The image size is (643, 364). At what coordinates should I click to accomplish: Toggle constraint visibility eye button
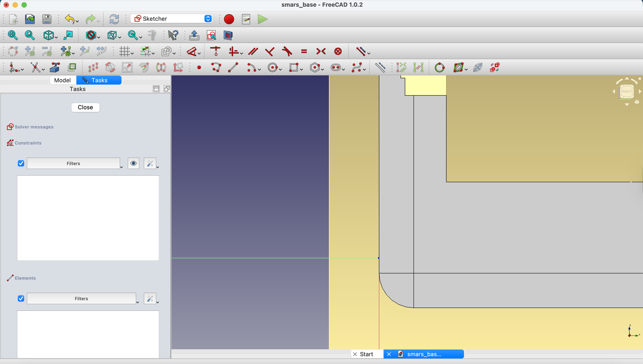click(x=133, y=163)
